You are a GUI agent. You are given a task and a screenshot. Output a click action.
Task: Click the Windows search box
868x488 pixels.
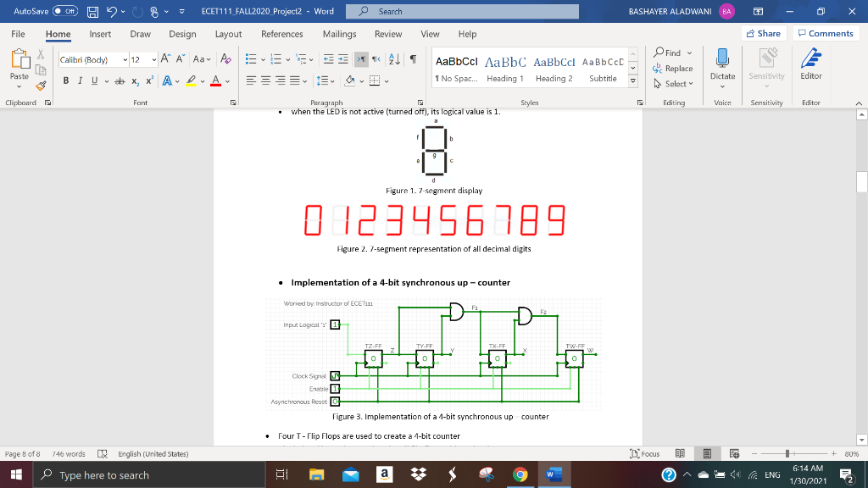click(127, 474)
